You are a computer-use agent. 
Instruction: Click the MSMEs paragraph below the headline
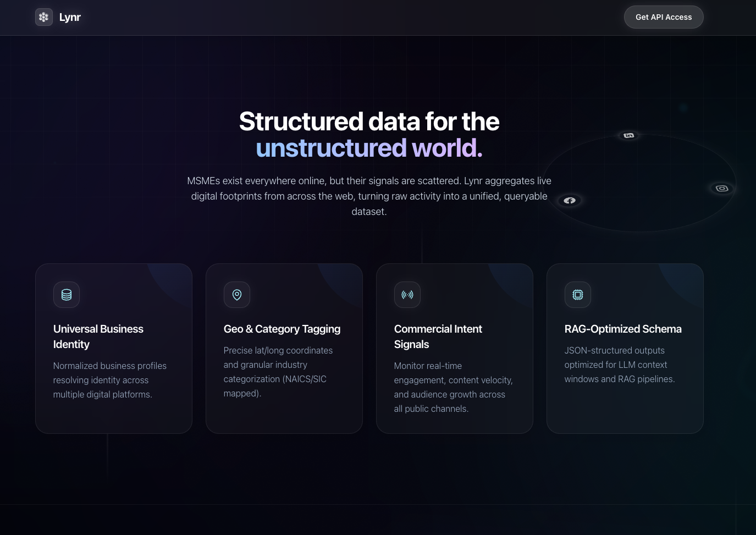(x=369, y=196)
